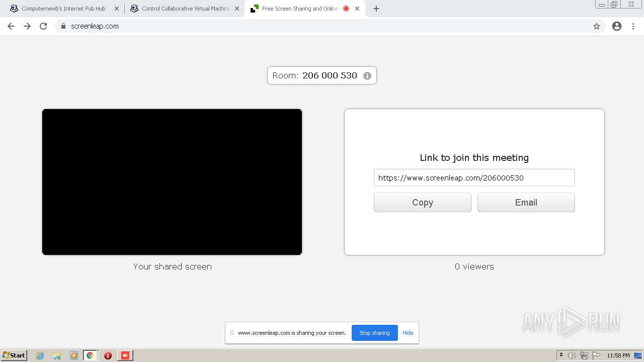The image size is (644, 362).
Task: Click the 11:58 PM clock
Action: coord(618,355)
